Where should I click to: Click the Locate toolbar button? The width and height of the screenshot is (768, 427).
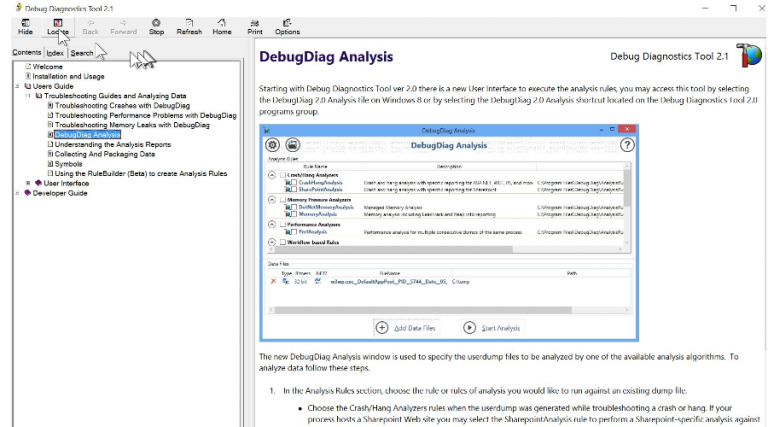(x=58, y=25)
